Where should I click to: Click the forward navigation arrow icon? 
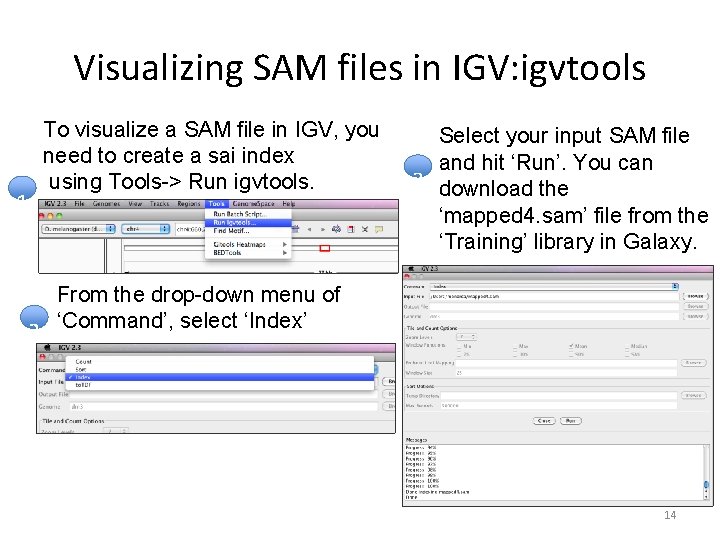click(323, 229)
